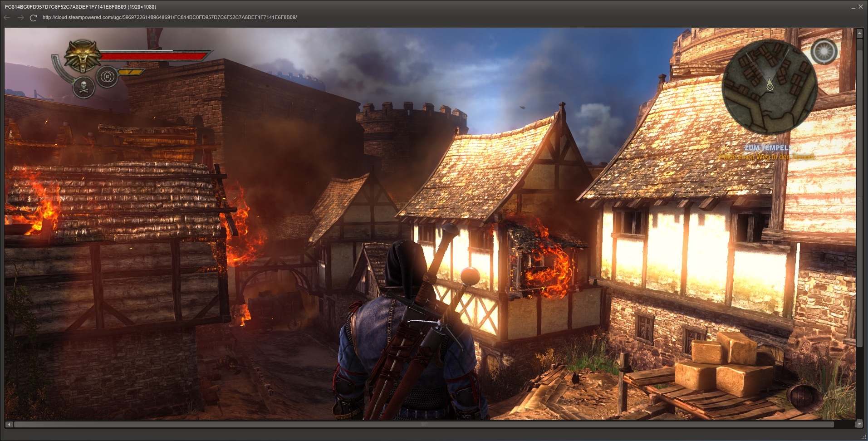Click the browser back arrow
Screen dimensions: 868x441
7,18
